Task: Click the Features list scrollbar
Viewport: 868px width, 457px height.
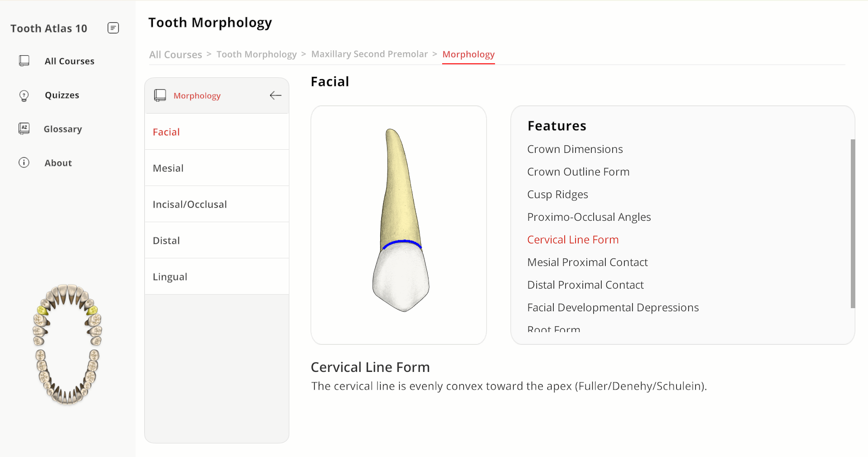Action: tap(853, 224)
